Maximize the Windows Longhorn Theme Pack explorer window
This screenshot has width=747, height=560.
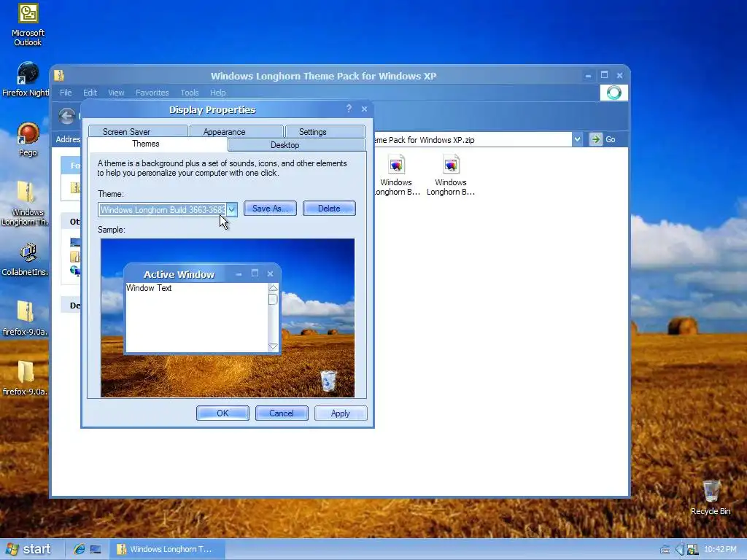(604, 75)
